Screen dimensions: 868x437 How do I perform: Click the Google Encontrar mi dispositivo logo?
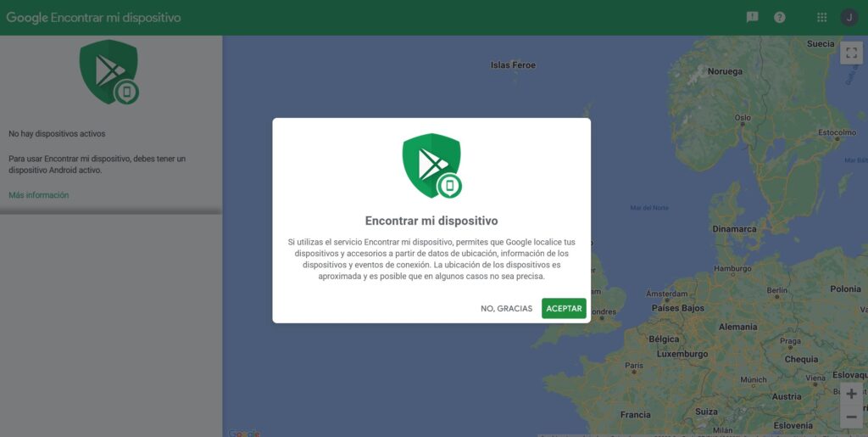click(x=93, y=18)
